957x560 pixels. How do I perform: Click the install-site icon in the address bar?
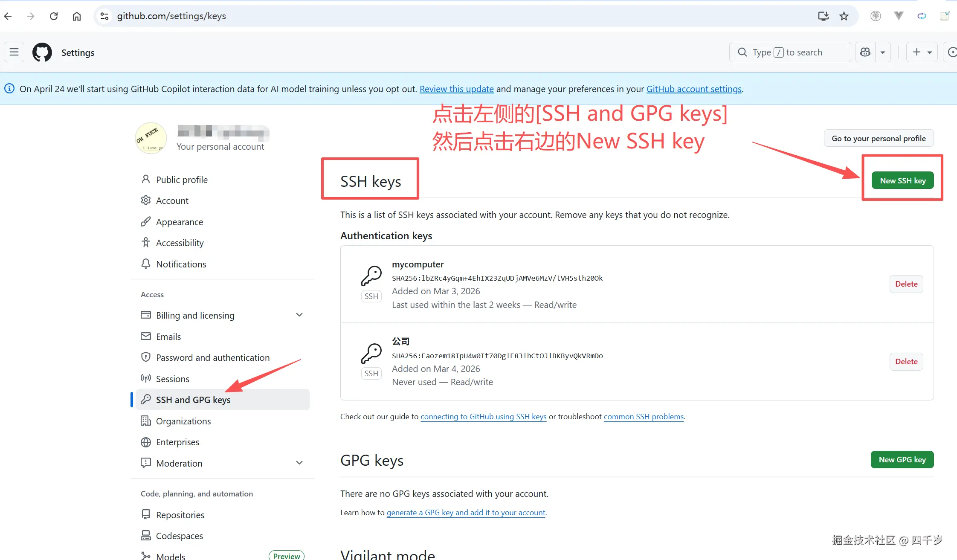[x=823, y=16]
